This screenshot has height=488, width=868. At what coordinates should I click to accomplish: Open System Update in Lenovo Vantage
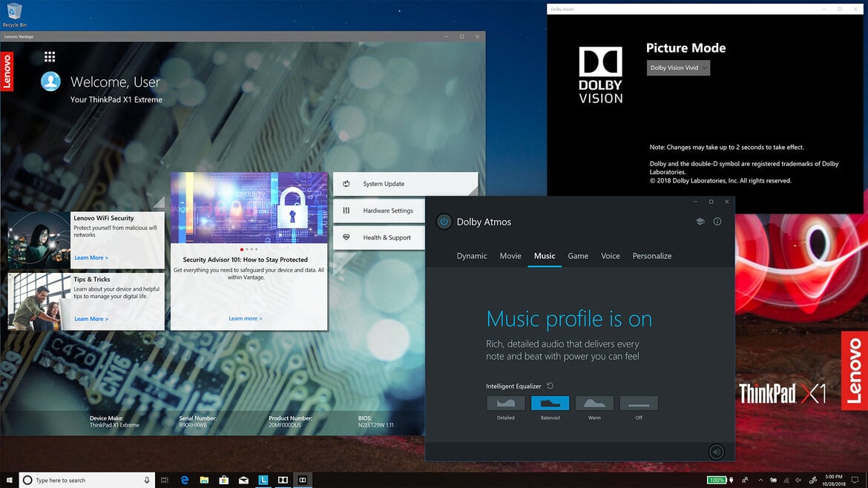(405, 184)
